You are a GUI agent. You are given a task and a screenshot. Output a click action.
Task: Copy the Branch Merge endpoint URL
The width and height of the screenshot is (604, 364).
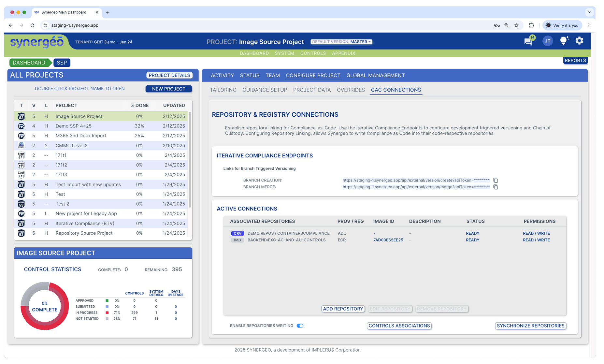[496, 187]
